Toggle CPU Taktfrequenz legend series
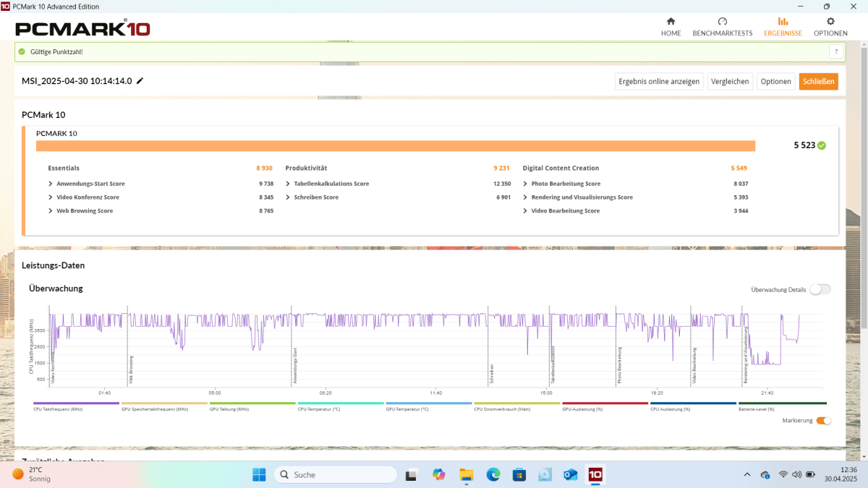The height and width of the screenshot is (488, 868). coord(76,406)
